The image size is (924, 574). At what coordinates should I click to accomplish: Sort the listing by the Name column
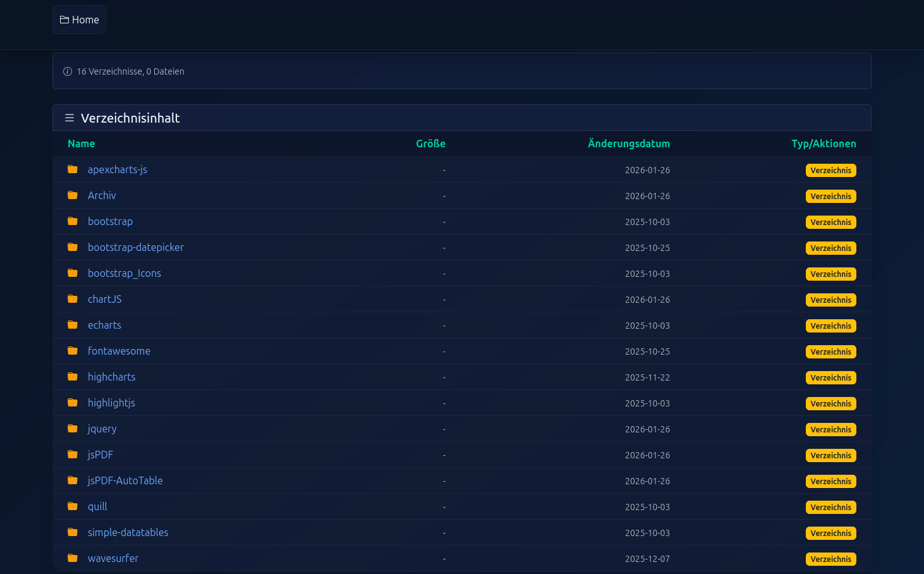[81, 143]
